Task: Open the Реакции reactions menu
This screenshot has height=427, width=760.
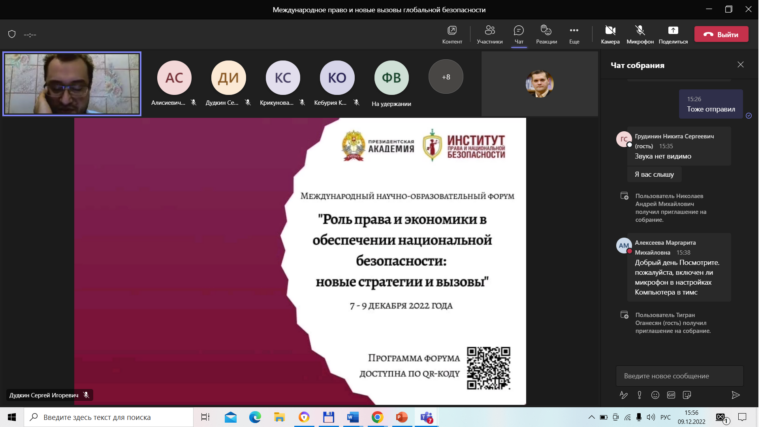Action: tap(546, 34)
